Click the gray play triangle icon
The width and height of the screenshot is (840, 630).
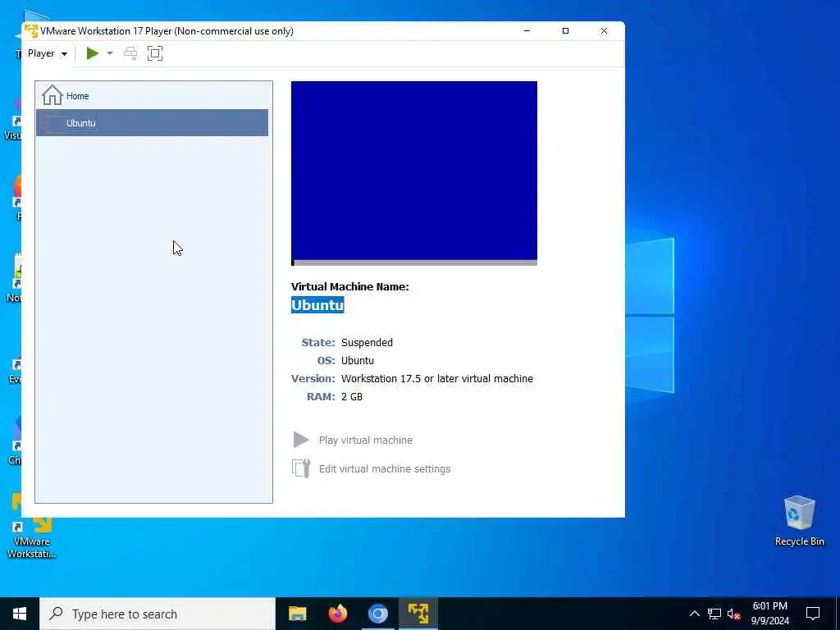tap(300, 440)
